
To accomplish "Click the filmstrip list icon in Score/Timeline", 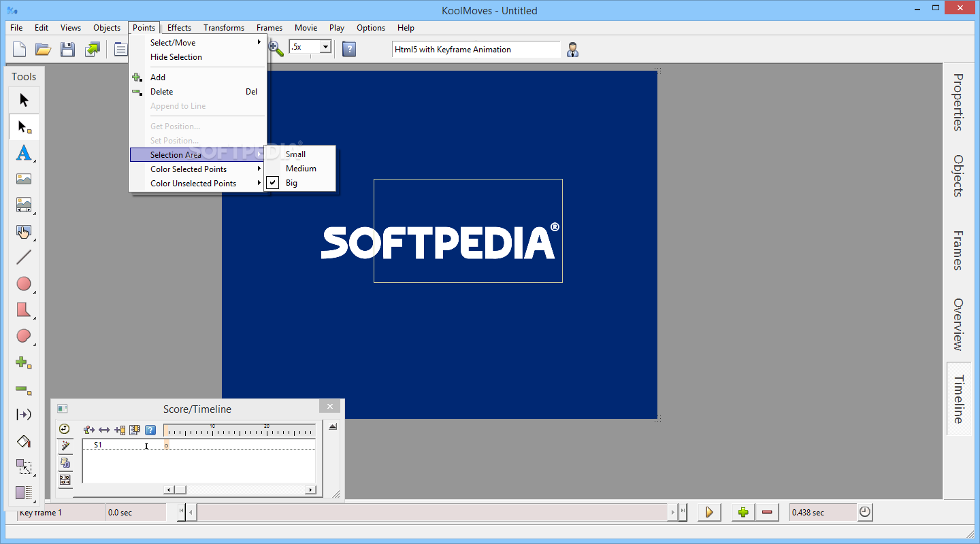I will click(x=135, y=430).
